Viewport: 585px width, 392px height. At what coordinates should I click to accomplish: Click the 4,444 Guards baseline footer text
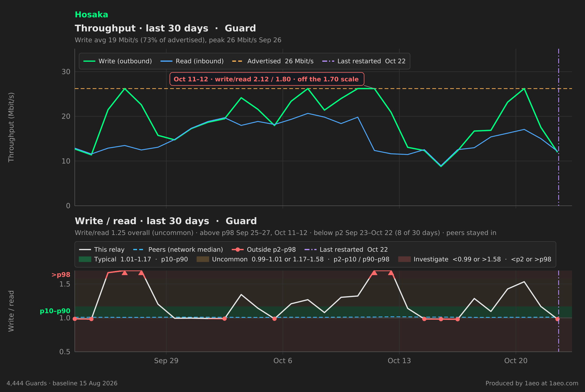click(62, 383)
